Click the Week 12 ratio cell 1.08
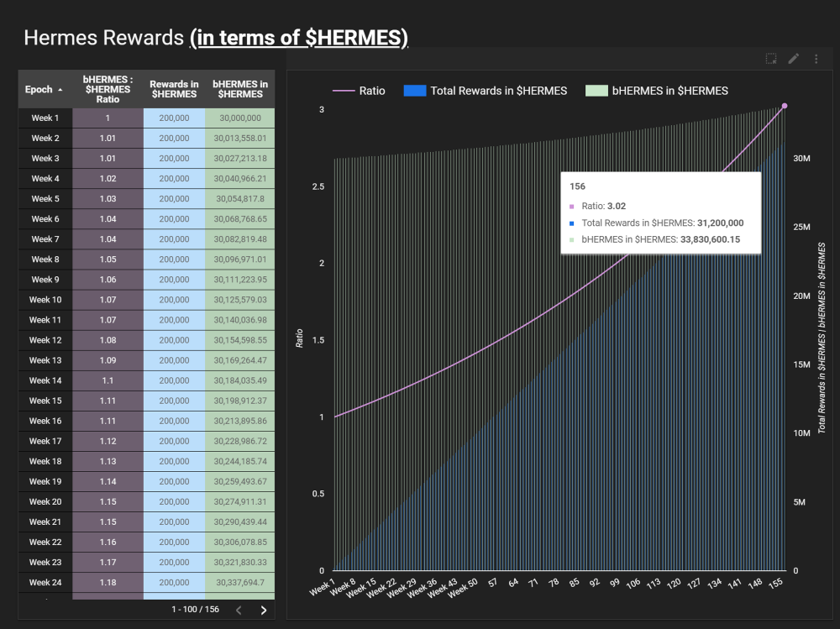This screenshot has width=840, height=629. pos(108,340)
